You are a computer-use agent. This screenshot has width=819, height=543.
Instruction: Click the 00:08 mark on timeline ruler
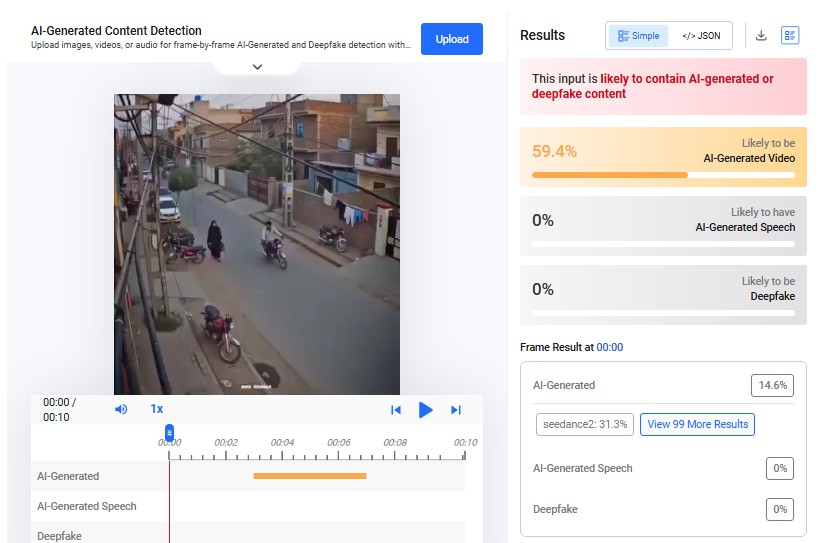point(395,442)
